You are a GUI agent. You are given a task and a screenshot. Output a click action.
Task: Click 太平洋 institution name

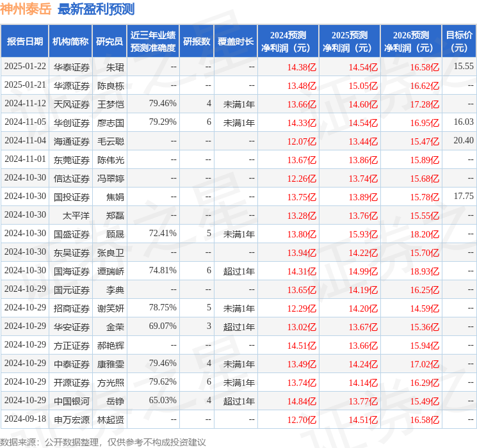click(x=76, y=216)
